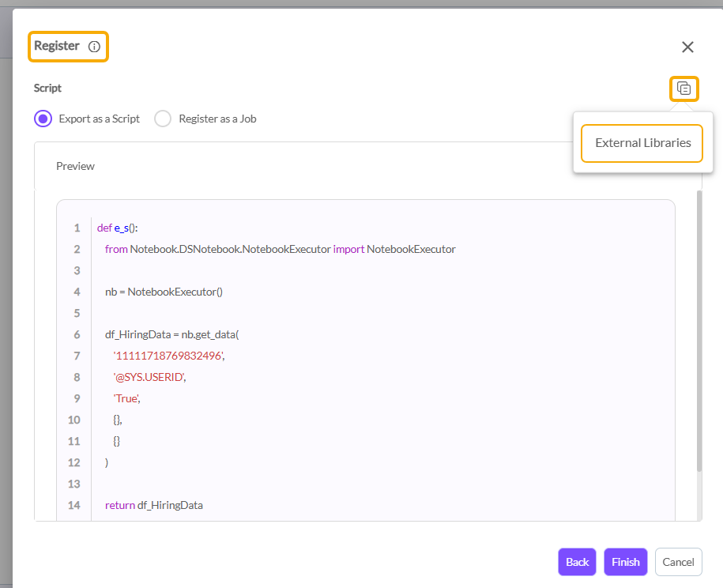The width and height of the screenshot is (723, 588).
Task: Choose External Libraries from the popup menu
Action: click(642, 143)
